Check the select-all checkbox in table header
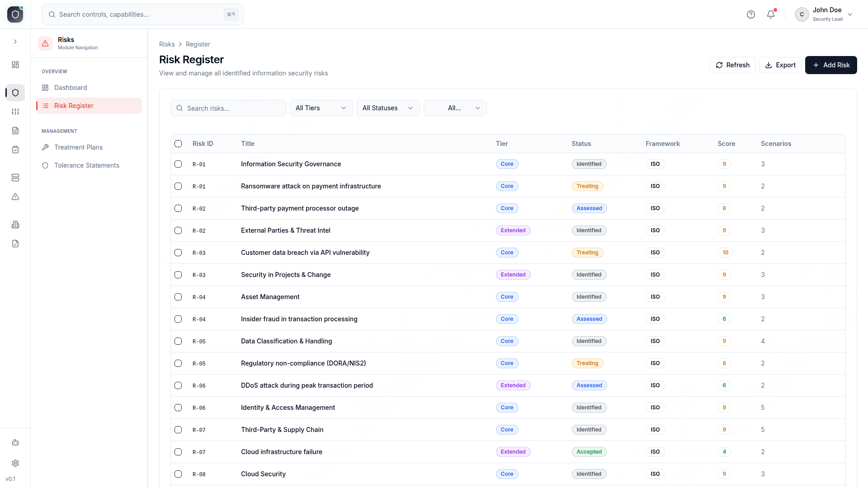The image size is (868, 488). 178,144
